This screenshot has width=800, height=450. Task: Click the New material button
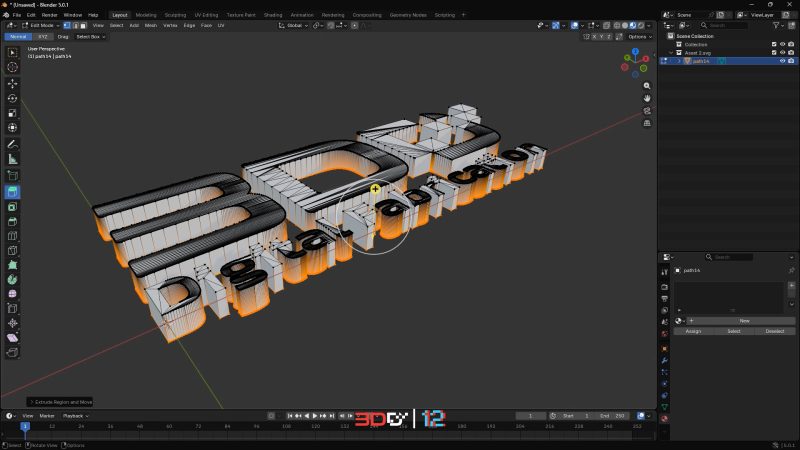[743, 321]
